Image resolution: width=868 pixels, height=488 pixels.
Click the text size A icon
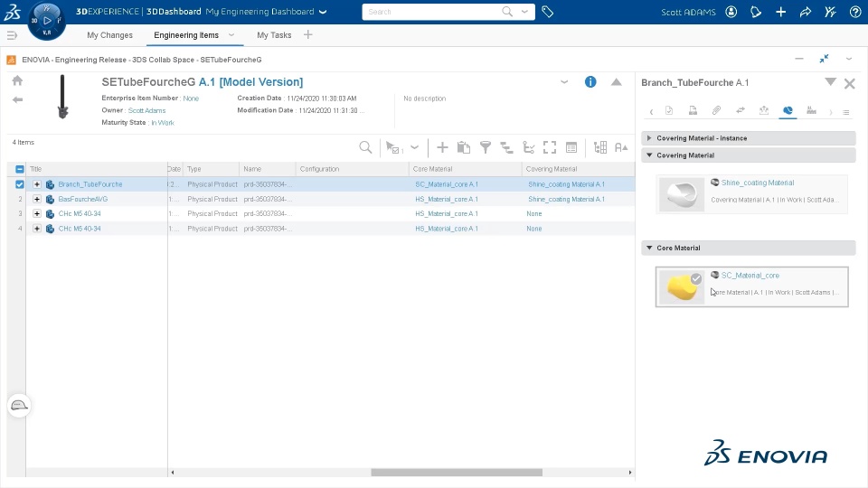[x=621, y=147]
